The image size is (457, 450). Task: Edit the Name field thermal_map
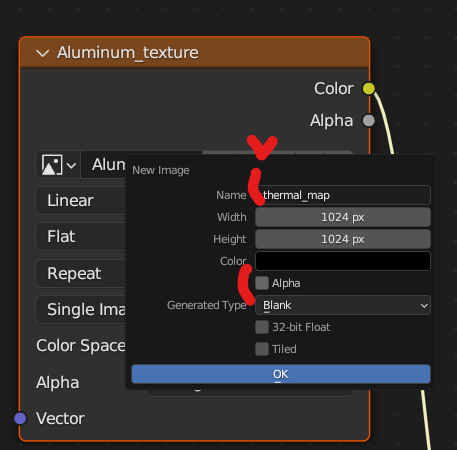pos(343,195)
